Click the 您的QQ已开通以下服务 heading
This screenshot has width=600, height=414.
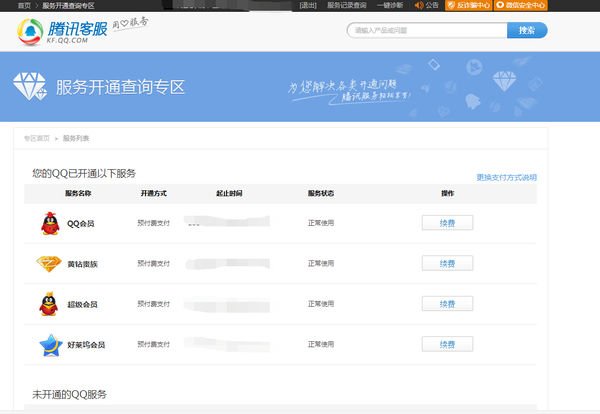pyautogui.click(x=84, y=174)
